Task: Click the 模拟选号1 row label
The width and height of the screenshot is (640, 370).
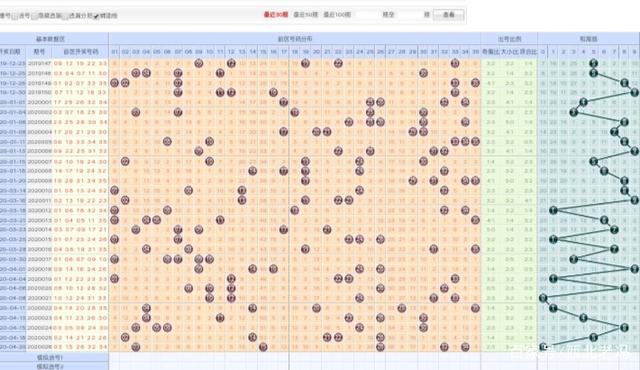Action: tap(50, 358)
